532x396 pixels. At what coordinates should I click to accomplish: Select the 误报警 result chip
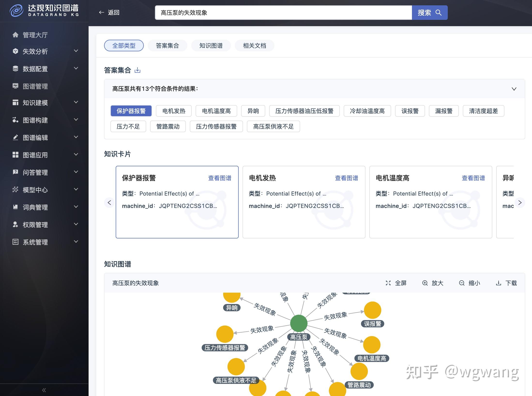coord(410,111)
